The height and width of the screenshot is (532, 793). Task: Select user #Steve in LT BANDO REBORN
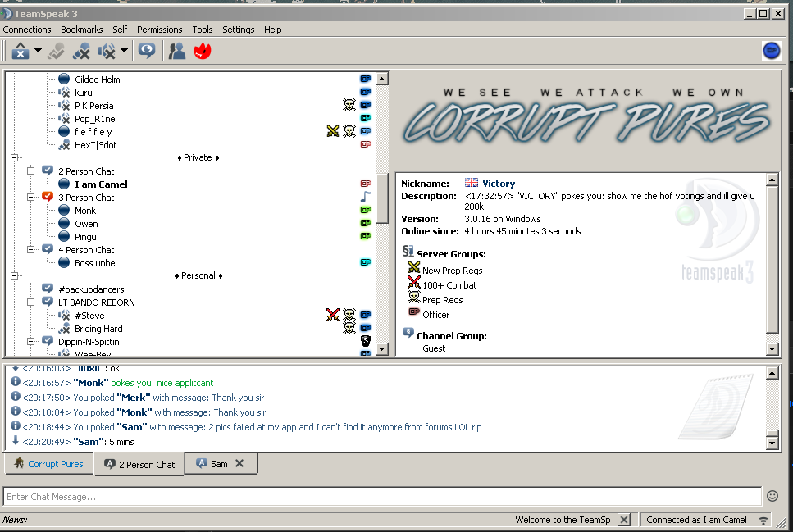[x=89, y=316]
